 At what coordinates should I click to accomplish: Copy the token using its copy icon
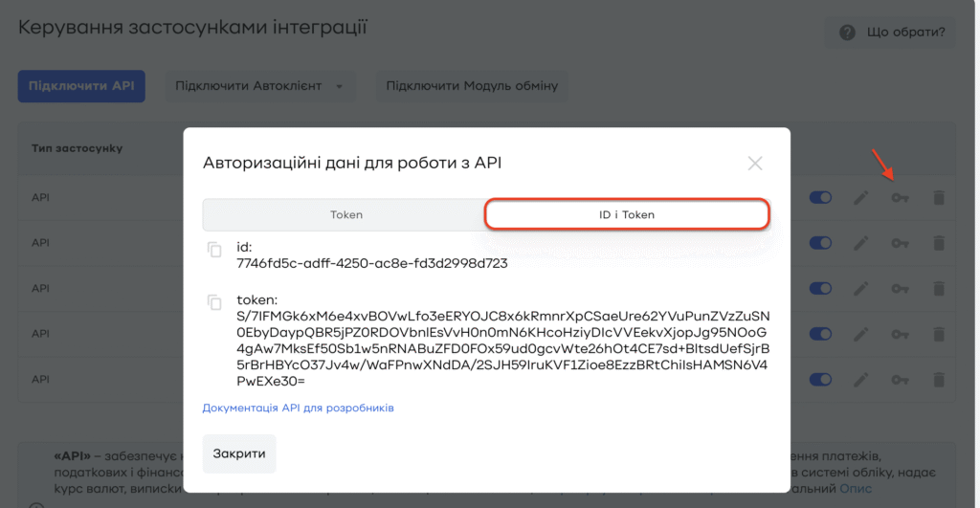[x=214, y=302]
